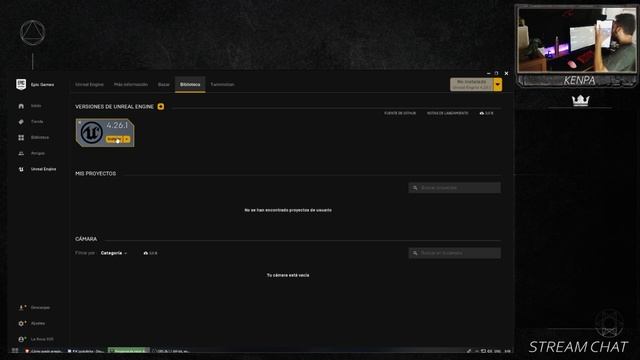Open Biblioteca grid icon in sidebar
This screenshot has width=640, height=360.
tap(21, 138)
